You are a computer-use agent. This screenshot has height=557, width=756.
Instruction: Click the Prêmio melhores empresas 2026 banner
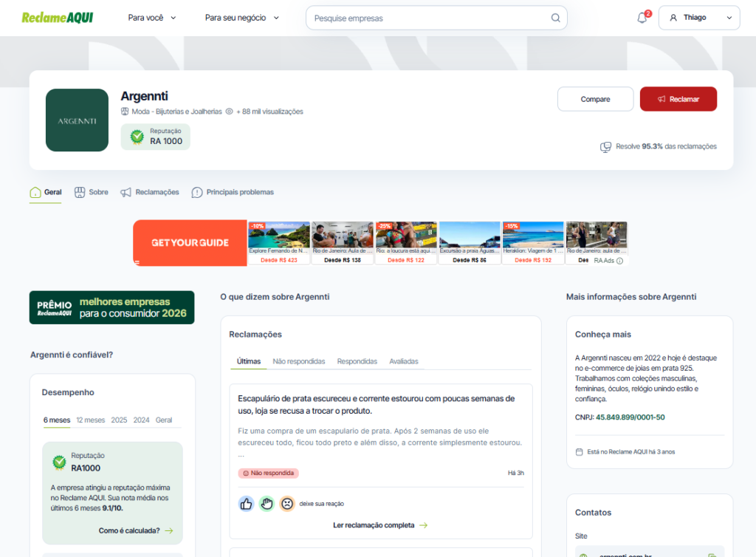coord(112,307)
